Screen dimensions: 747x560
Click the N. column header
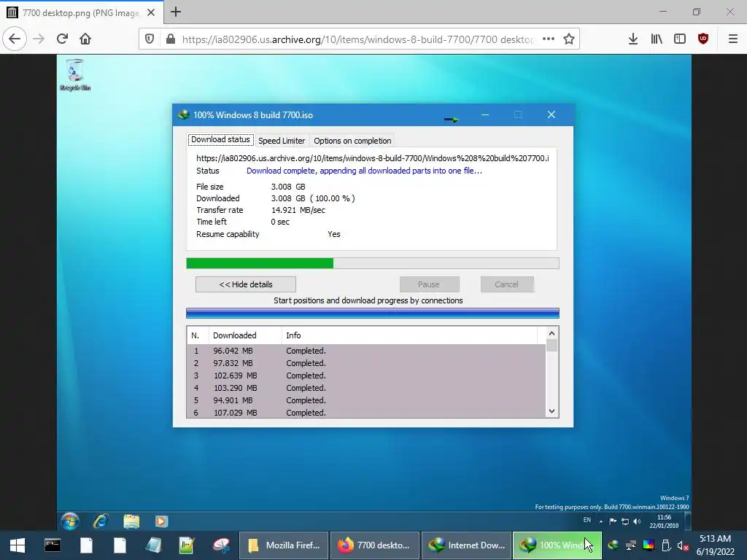coord(198,335)
